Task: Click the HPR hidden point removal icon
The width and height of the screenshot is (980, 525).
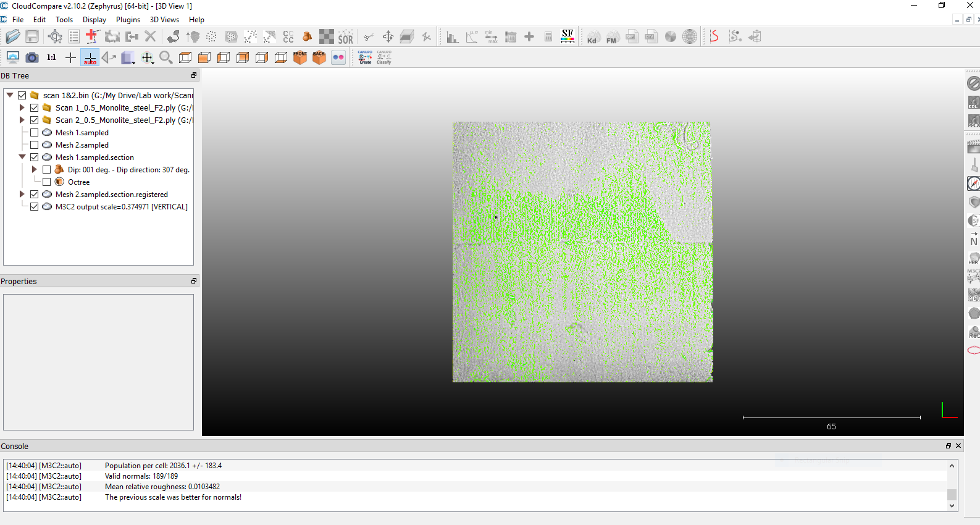Action: click(x=974, y=258)
